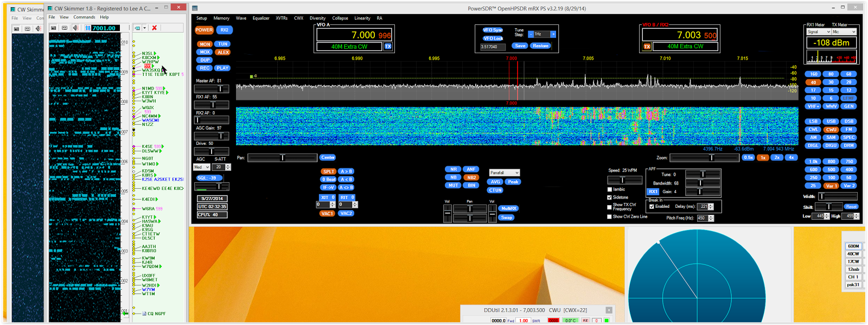Open the AGC Med dropdown
Viewport: 868px width, 325px height.
[x=202, y=167]
